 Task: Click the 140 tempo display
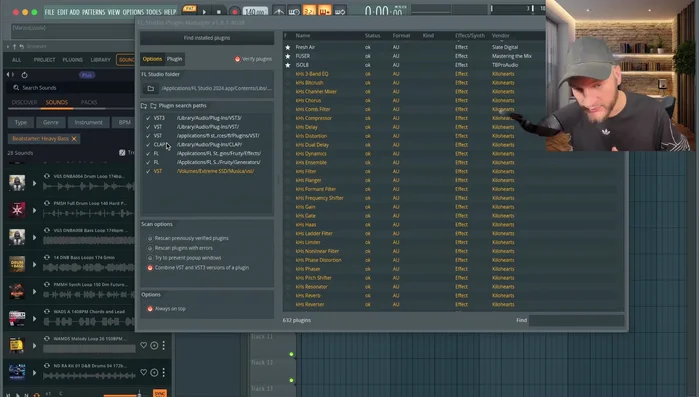(255, 12)
